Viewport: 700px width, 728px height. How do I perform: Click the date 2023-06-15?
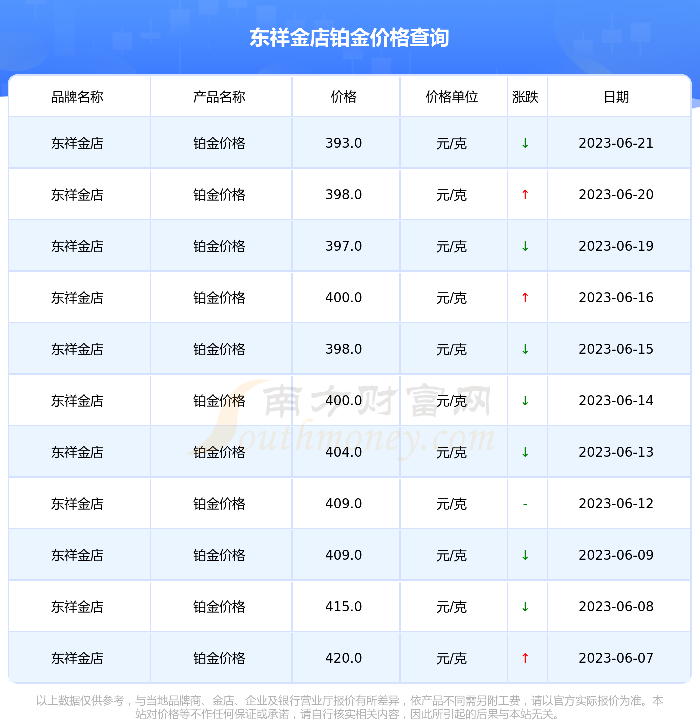pyautogui.click(x=616, y=349)
